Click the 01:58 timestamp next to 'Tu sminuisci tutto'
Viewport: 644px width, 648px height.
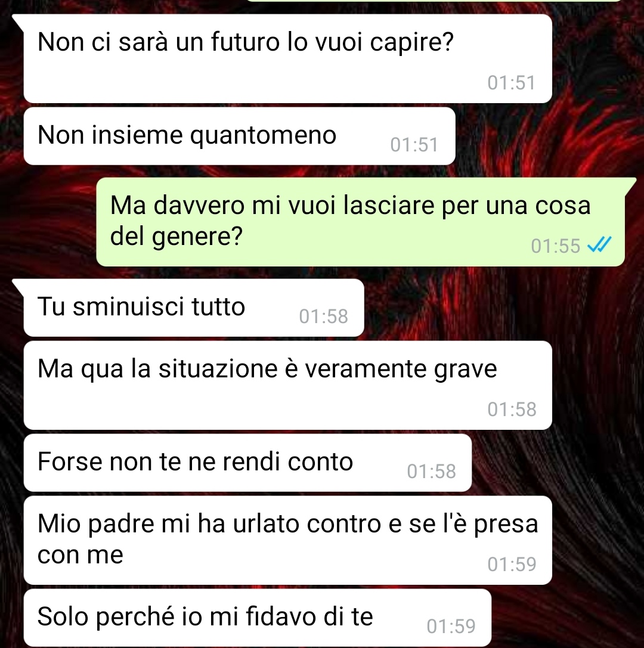click(x=323, y=317)
